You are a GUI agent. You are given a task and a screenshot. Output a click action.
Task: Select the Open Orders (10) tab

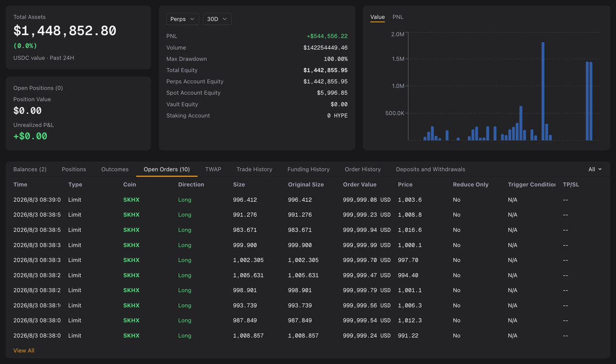point(166,169)
